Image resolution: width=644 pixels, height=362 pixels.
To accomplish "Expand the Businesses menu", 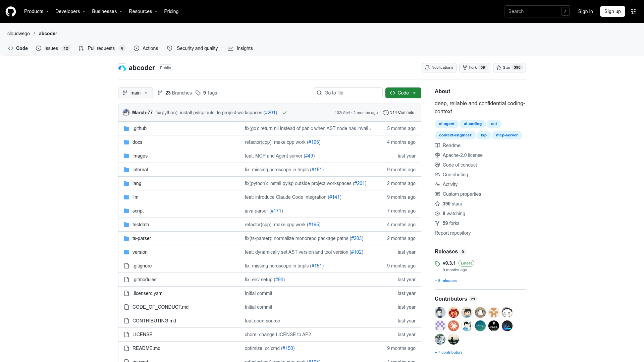I will (x=107, y=11).
